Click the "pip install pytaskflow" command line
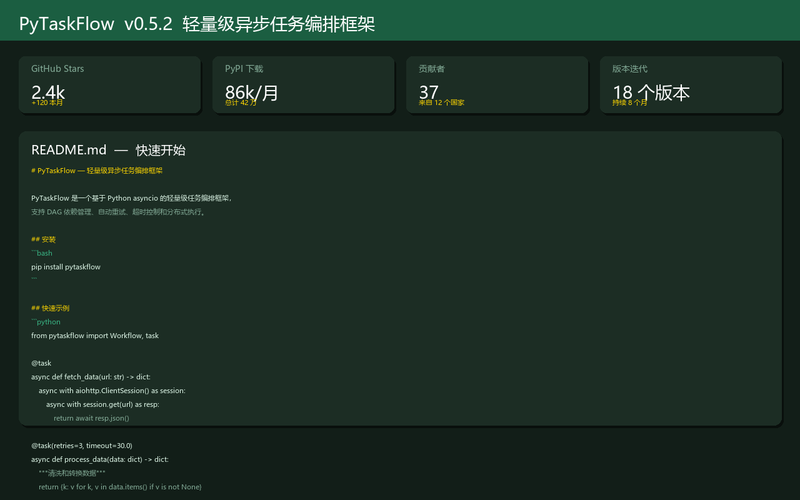This screenshot has height=500, width=800. point(66,267)
